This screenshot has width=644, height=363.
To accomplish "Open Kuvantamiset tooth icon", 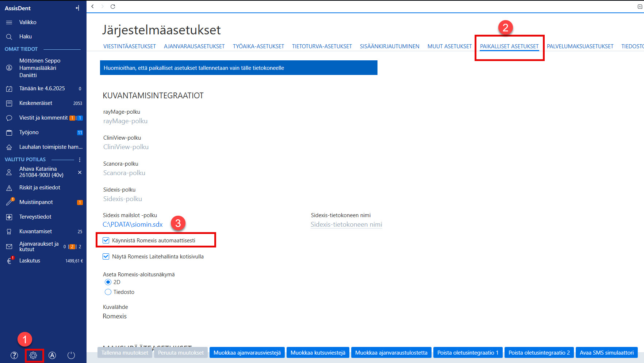I will [9, 232].
